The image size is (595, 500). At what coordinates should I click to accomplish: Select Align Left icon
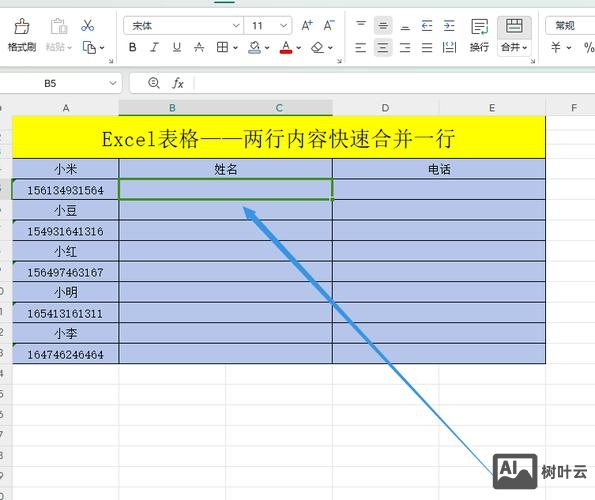361,47
